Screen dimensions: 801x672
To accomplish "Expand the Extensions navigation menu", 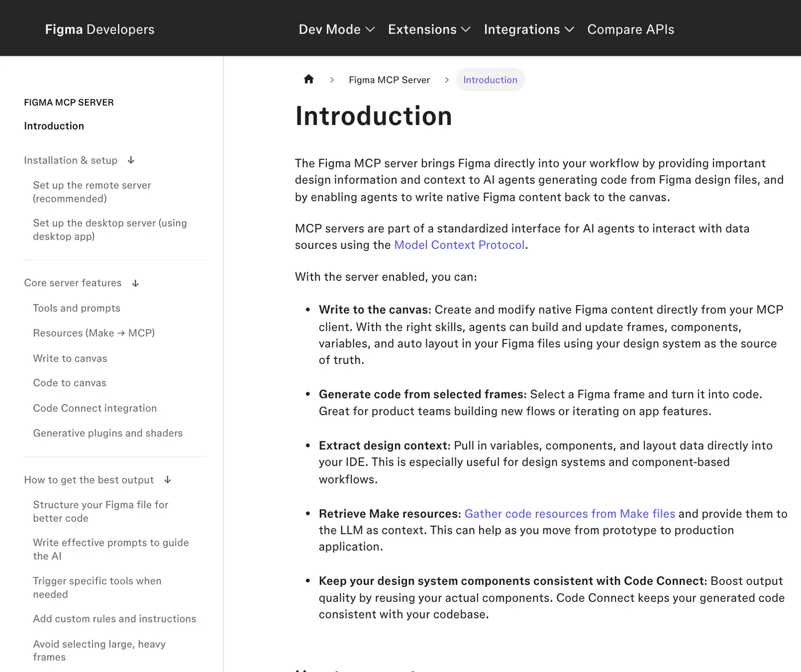I will (429, 30).
